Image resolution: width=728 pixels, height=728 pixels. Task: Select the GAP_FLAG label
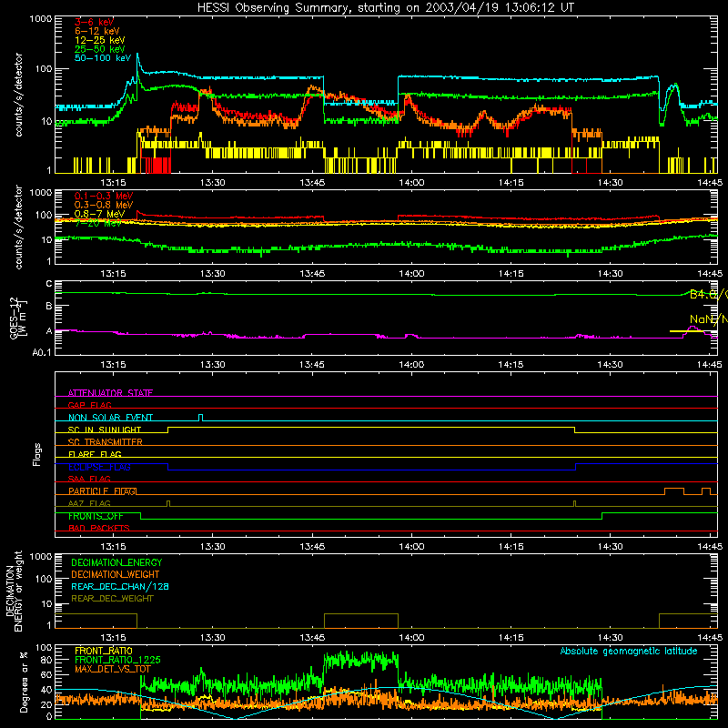pos(89,405)
